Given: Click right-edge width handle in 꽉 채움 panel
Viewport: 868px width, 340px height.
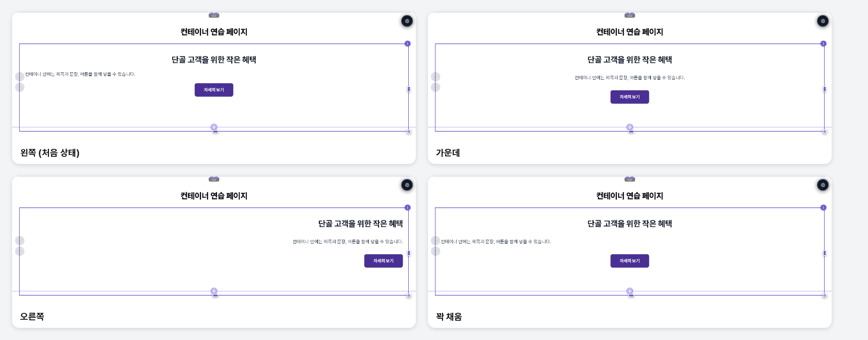Looking at the screenshot, I should coord(825,253).
